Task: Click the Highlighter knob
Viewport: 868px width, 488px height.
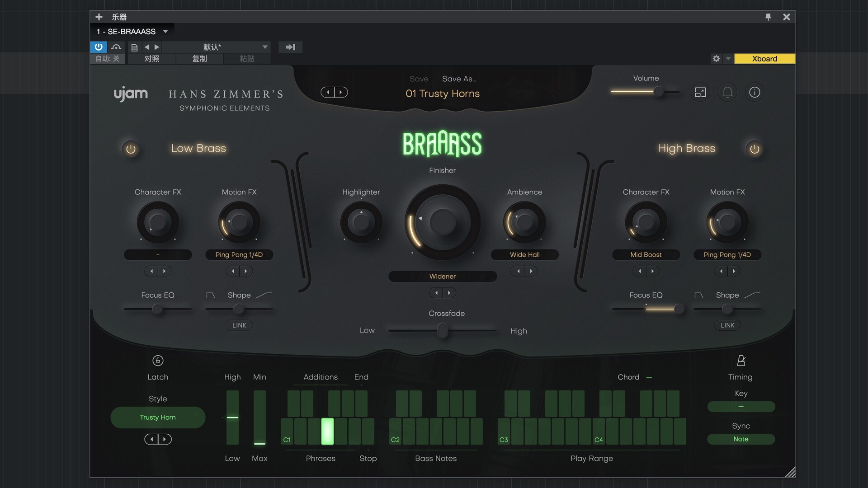Action: pyautogui.click(x=361, y=222)
